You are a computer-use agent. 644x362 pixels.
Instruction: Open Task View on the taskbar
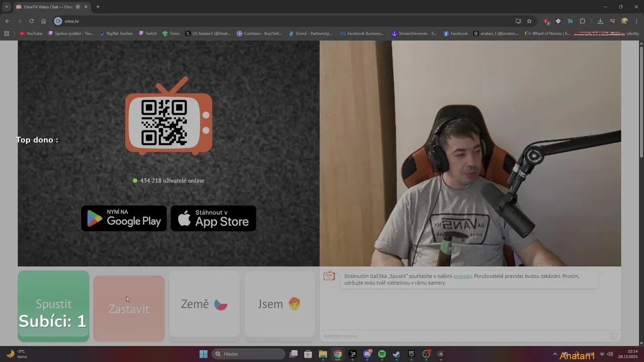pyautogui.click(x=294, y=354)
